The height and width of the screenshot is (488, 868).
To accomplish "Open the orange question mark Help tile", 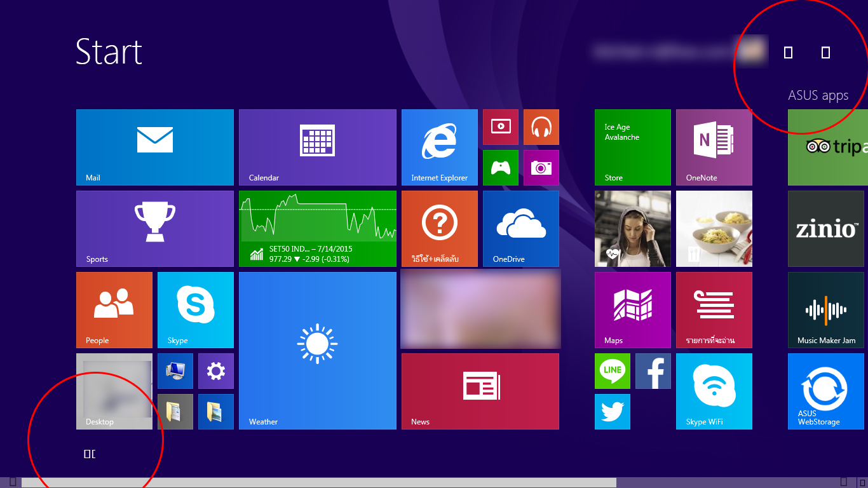I will 440,229.
